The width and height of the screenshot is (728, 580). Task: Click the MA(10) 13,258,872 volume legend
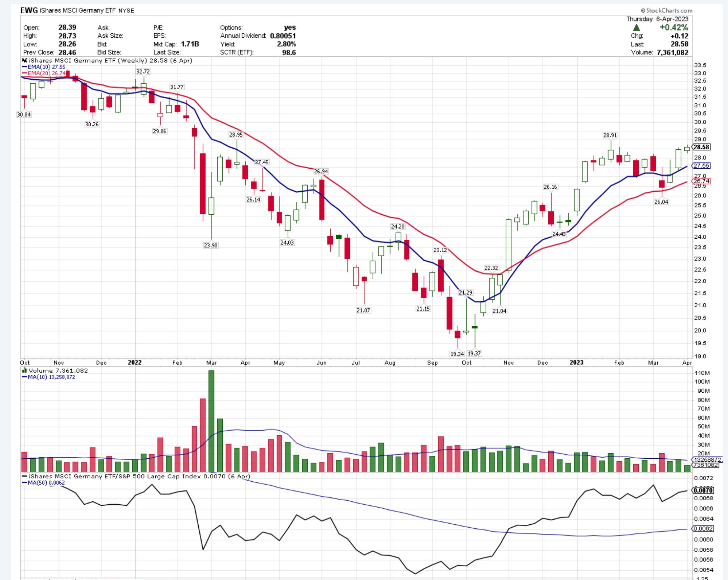coord(48,377)
